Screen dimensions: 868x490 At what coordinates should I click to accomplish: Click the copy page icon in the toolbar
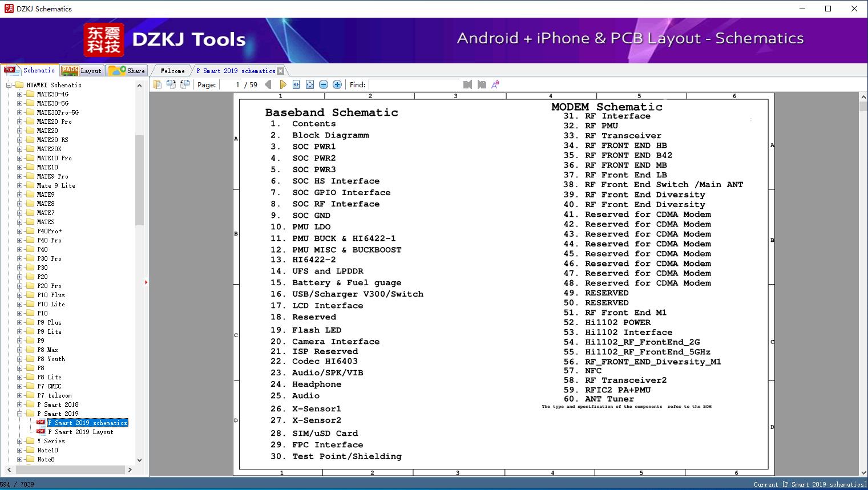[x=157, y=84]
